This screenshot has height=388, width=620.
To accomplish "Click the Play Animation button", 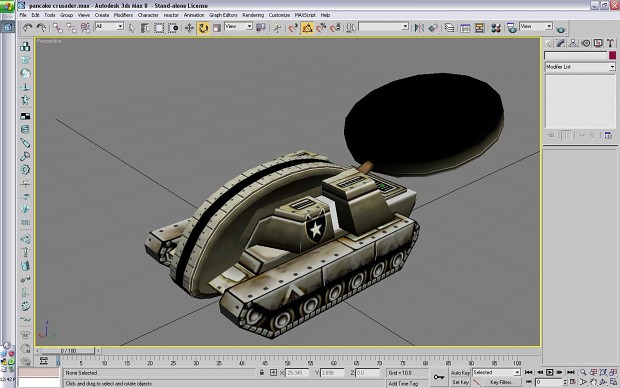I will (550, 372).
